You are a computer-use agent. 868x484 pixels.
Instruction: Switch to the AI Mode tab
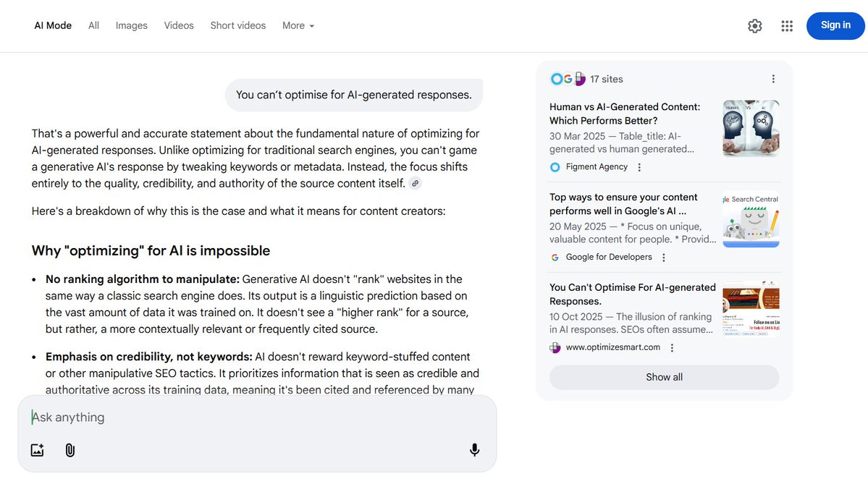[53, 25]
